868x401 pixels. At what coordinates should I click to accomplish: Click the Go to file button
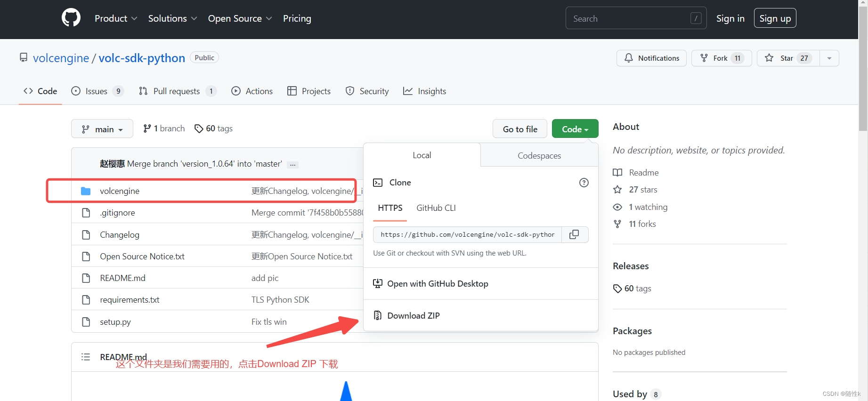(x=520, y=129)
